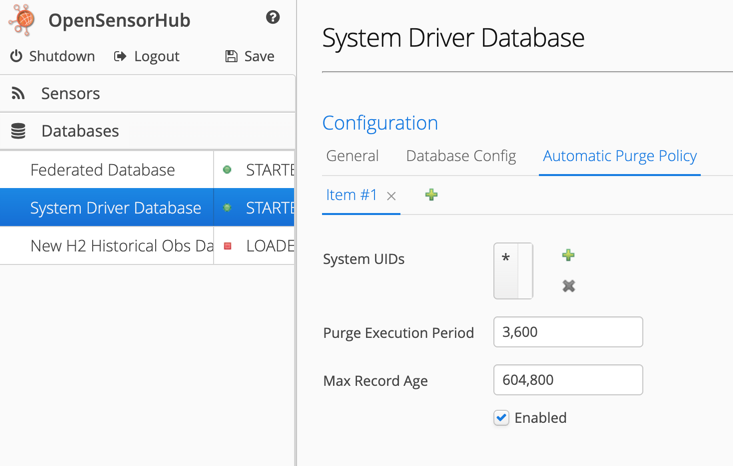Select the System Driver Database row

115,208
